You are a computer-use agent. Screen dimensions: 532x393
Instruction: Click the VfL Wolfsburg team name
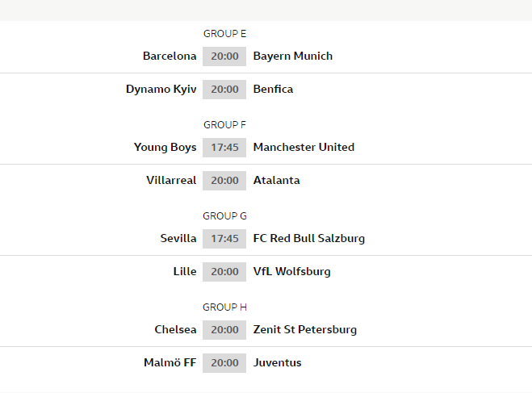(x=292, y=271)
